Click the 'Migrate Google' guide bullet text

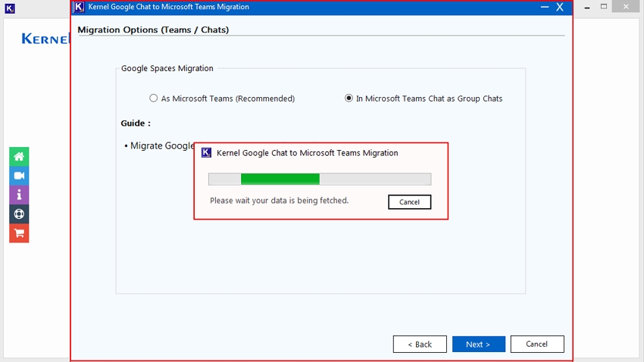162,145
